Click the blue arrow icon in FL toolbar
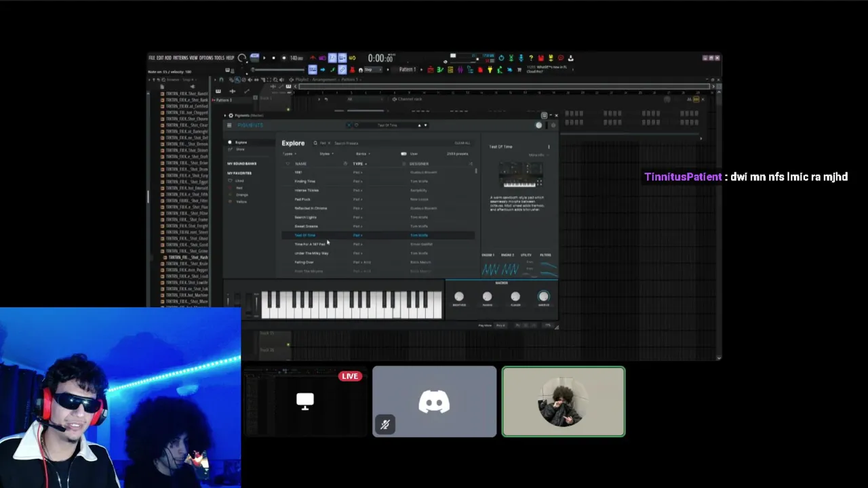 (322, 69)
